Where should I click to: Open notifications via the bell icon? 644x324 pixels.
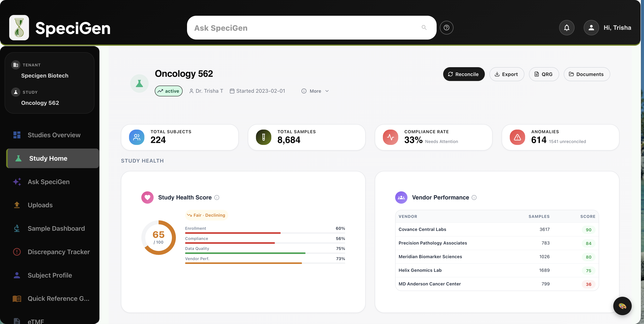pos(566,27)
